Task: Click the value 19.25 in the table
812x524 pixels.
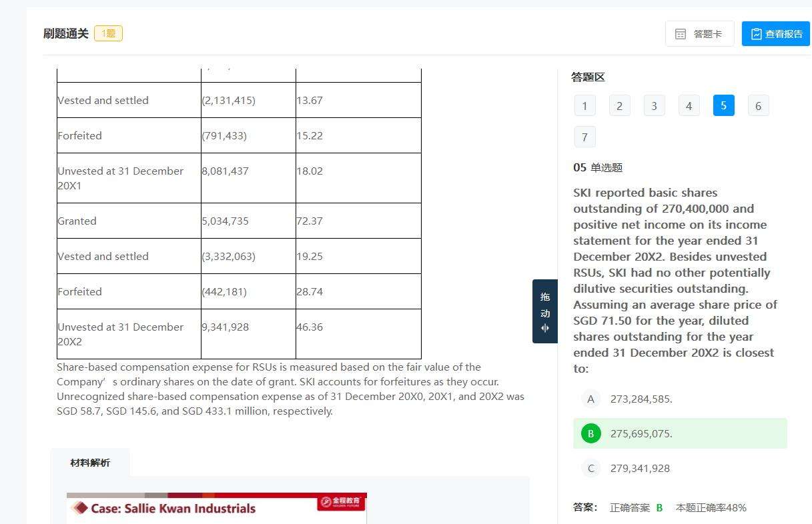Action: coord(310,256)
